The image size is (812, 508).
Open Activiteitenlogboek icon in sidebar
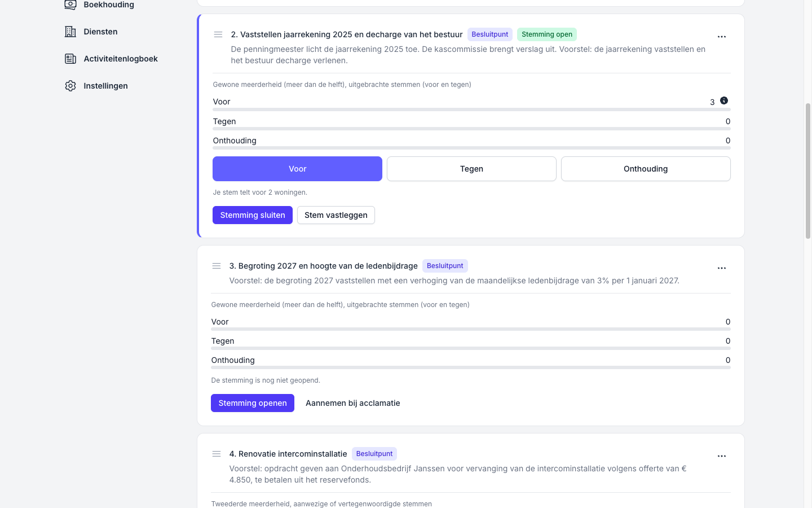70,59
